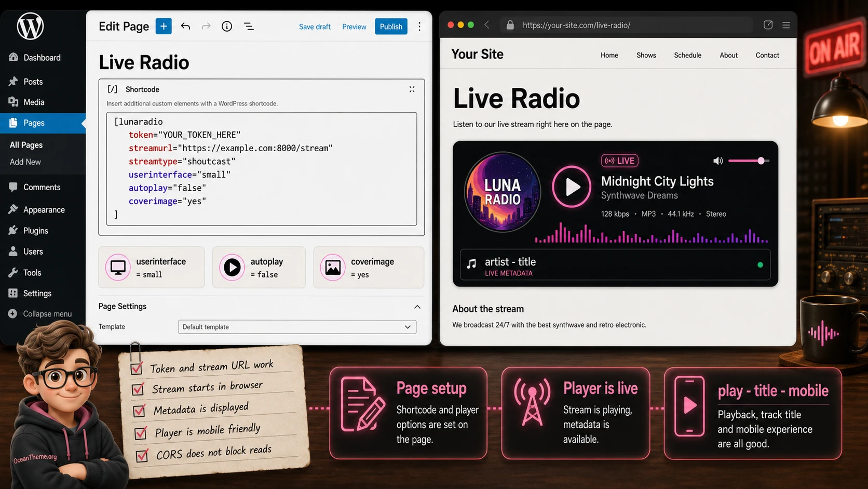Toggle 'Player is mobile friendly' checkbox
This screenshot has width=868, height=489.
click(140, 433)
